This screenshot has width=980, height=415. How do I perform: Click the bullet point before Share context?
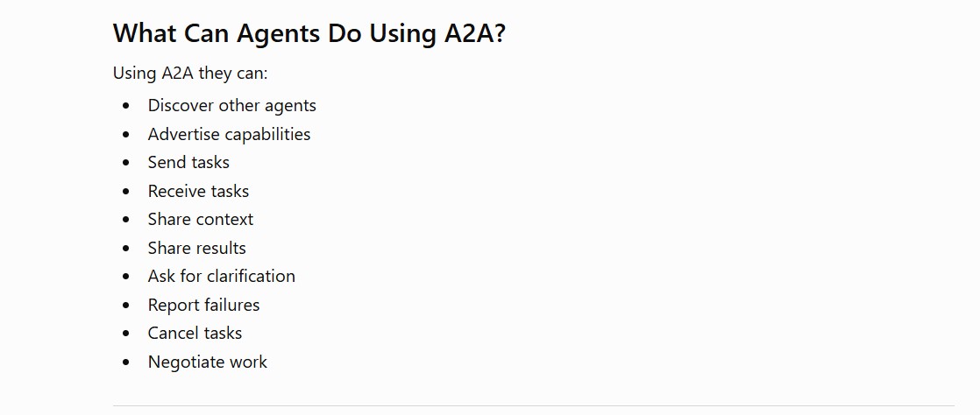pos(127,220)
